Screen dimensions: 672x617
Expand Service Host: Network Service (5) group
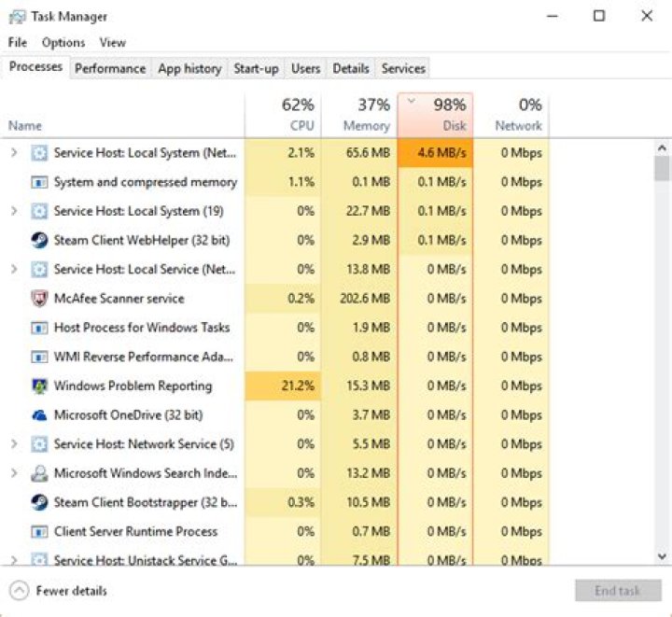click(14, 444)
